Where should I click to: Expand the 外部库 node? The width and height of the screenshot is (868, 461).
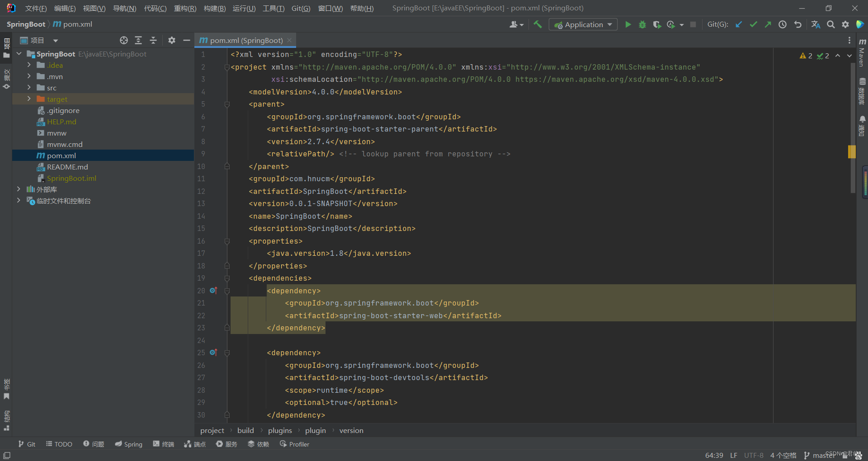coord(19,189)
